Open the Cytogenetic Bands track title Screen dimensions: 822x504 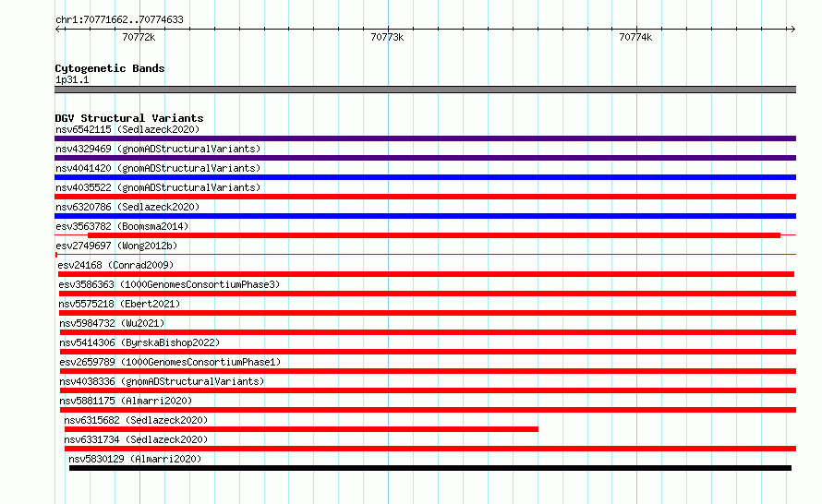tap(110, 68)
